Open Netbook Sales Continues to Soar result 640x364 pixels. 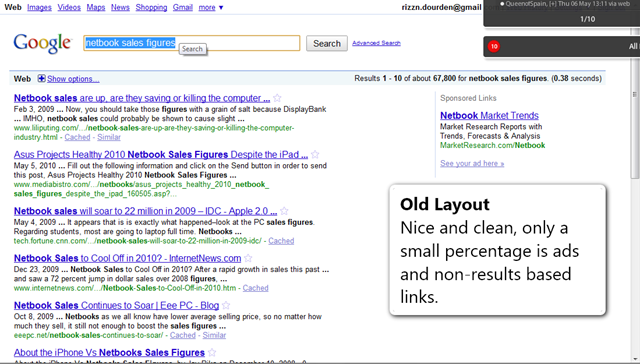[116, 305]
